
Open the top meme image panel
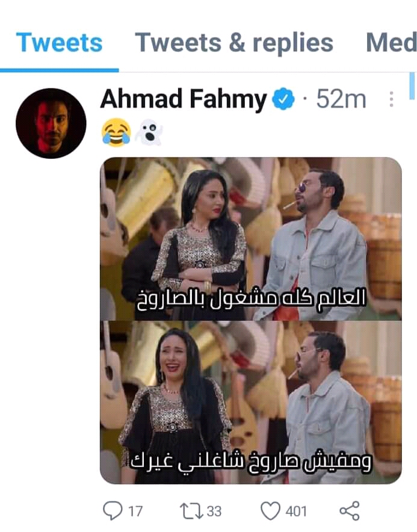(251, 239)
